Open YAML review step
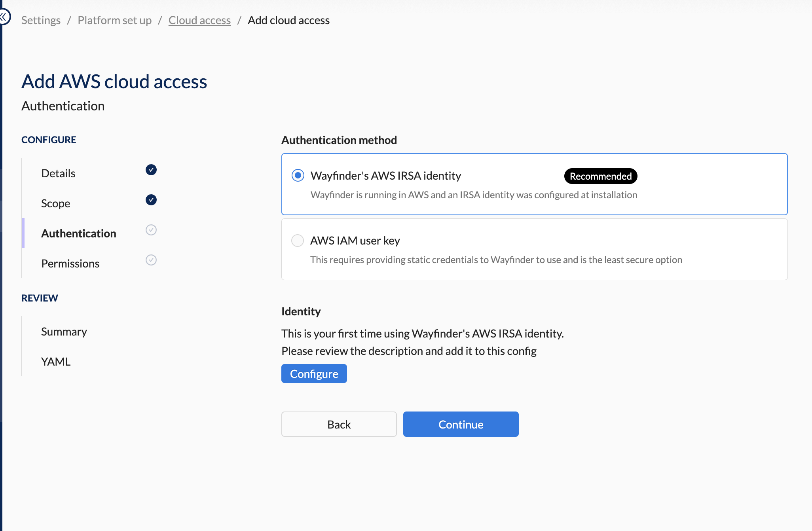The height and width of the screenshot is (531, 812). pyautogui.click(x=56, y=362)
